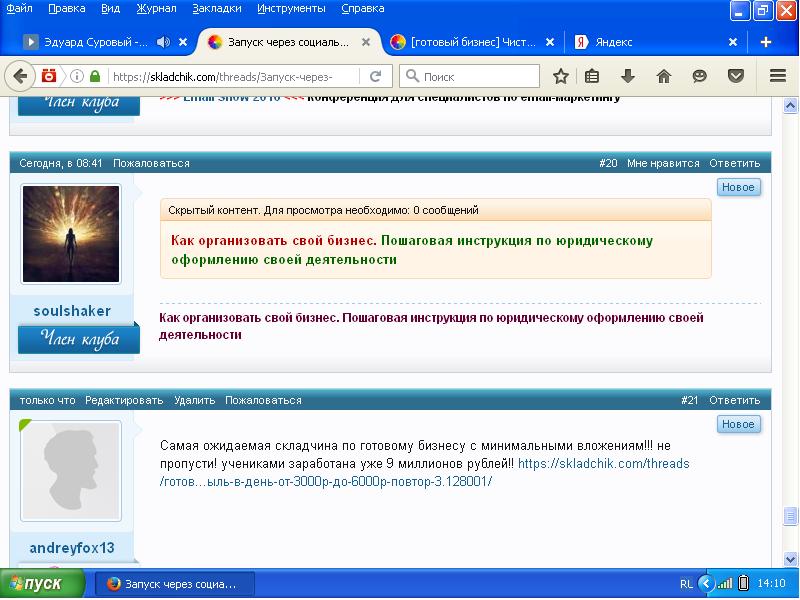Click the Поиск search field
Image resolution: width=800 pixels, height=600 pixels.
[x=469, y=76]
